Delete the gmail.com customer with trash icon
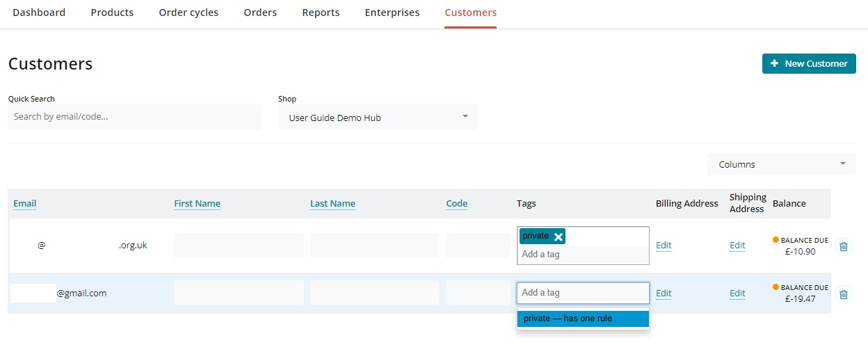The width and height of the screenshot is (868, 345). [843, 294]
